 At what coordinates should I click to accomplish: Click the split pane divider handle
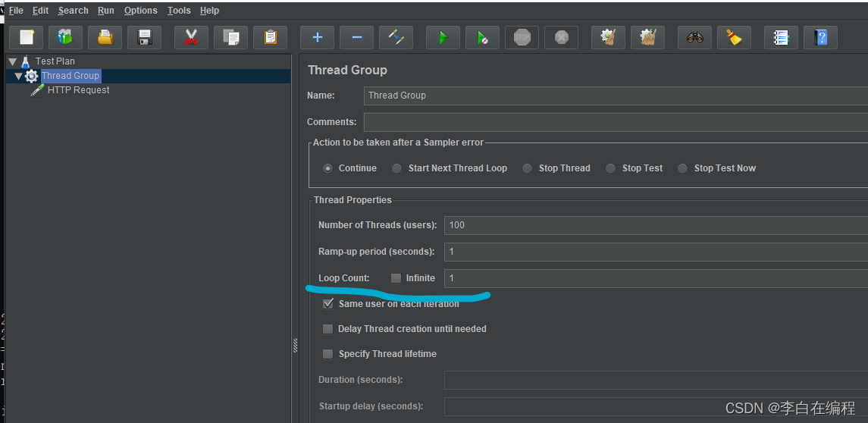295,345
